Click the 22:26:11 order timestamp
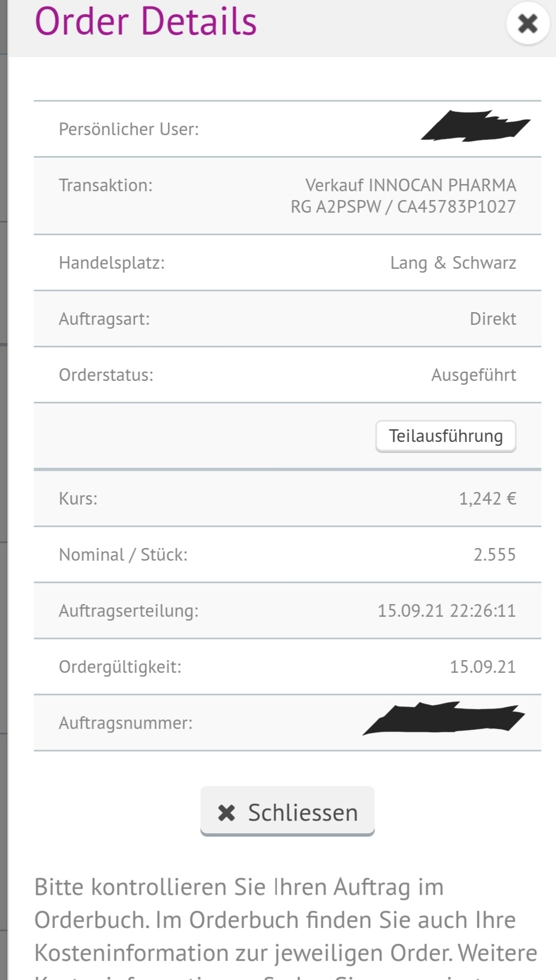556x980 pixels. (x=482, y=611)
